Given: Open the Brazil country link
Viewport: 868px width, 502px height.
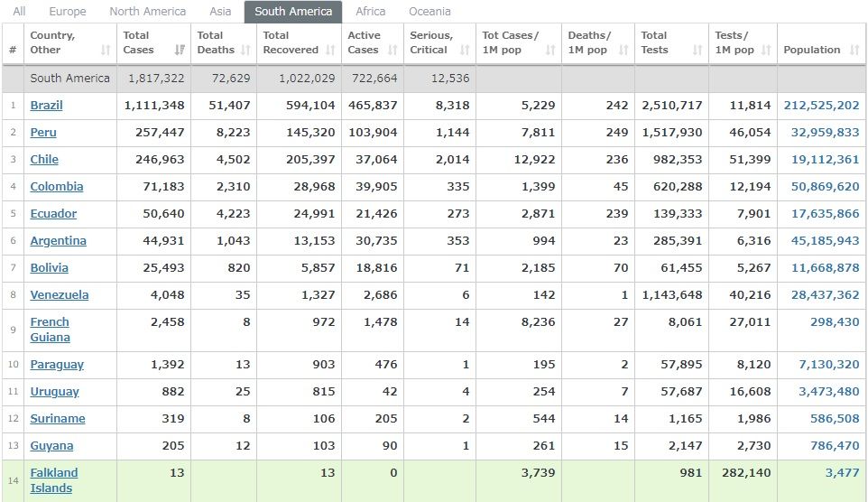Looking at the screenshot, I should (x=46, y=106).
